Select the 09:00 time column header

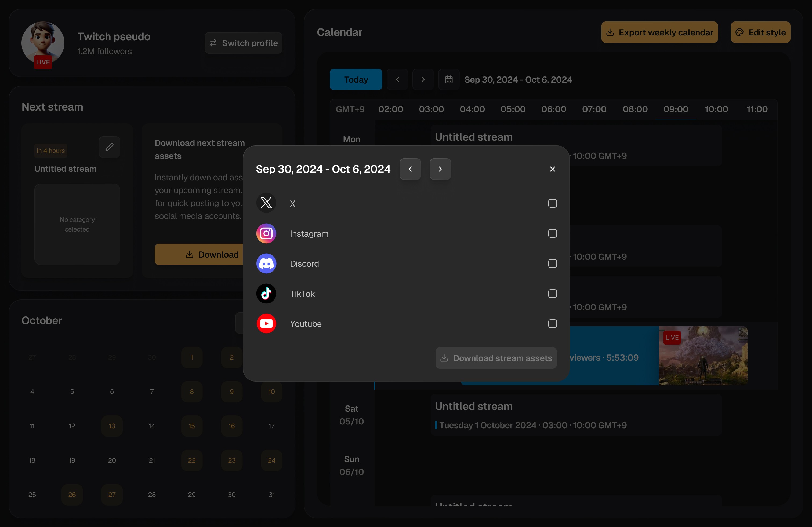[676, 109]
